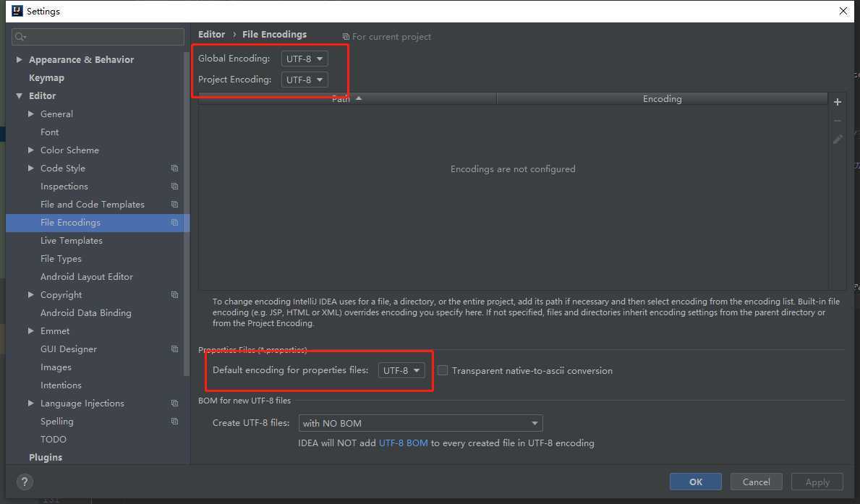Click project-level icon next to Spelling

pos(174,422)
